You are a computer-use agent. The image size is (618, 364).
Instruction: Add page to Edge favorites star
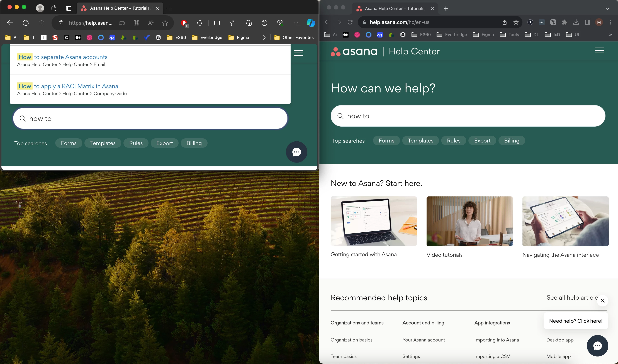pos(165,23)
